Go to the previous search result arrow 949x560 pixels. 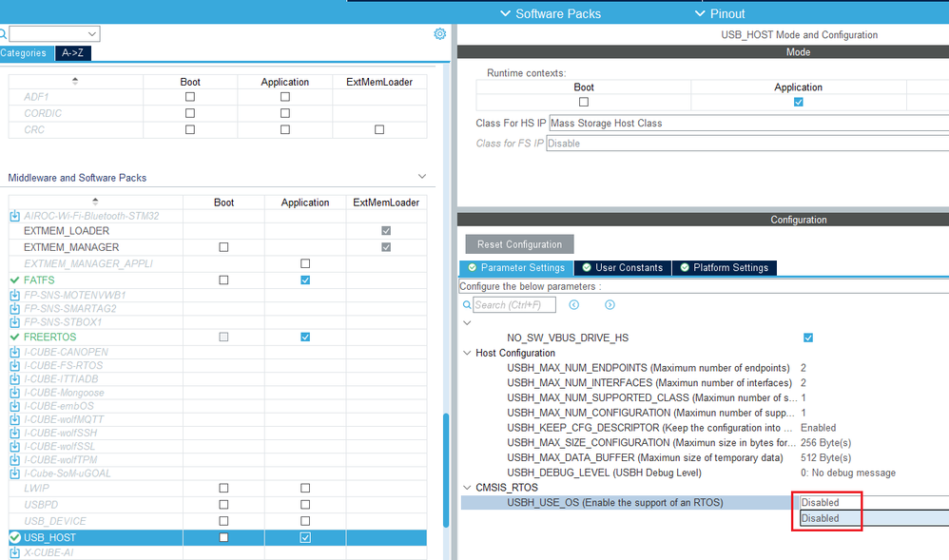coord(573,305)
